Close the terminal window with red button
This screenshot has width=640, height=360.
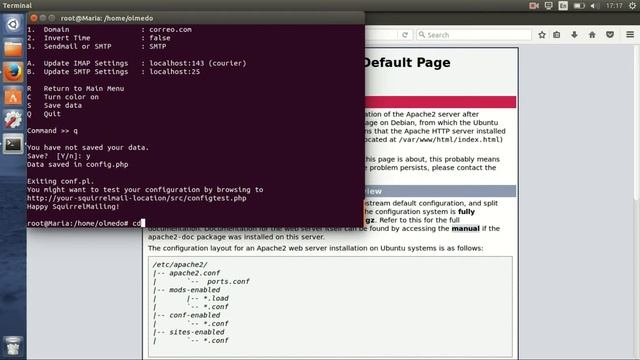point(34,18)
